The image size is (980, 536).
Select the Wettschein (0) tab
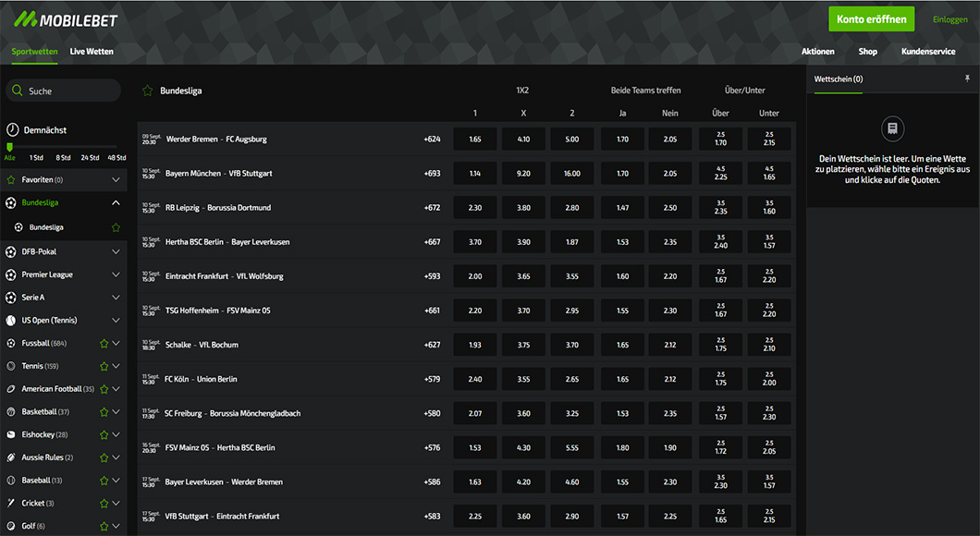pyautogui.click(x=839, y=79)
